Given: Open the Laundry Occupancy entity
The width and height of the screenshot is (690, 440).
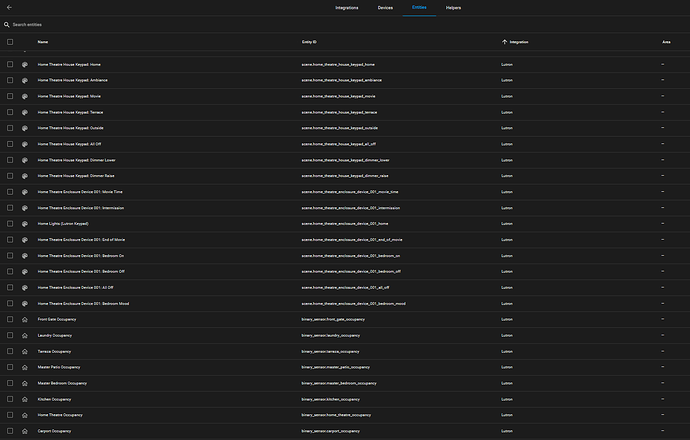Looking at the screenshot, I should point(55,335).
